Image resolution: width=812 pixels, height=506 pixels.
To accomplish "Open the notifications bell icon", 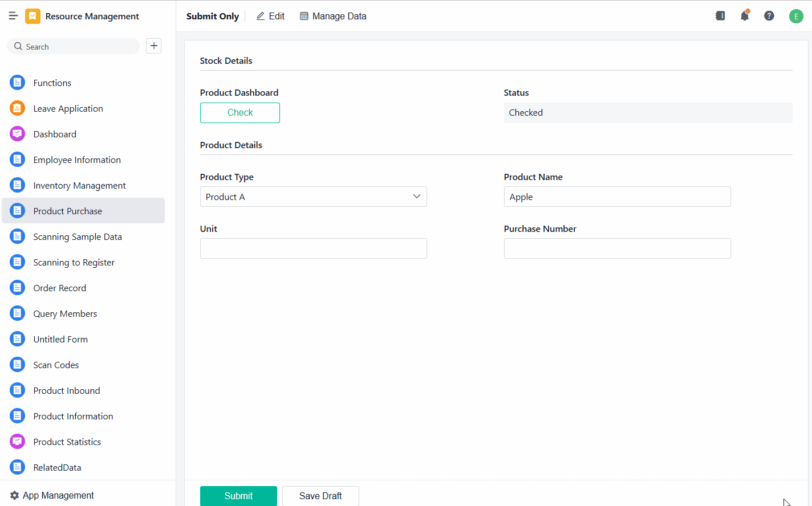I will click(745, 16).
